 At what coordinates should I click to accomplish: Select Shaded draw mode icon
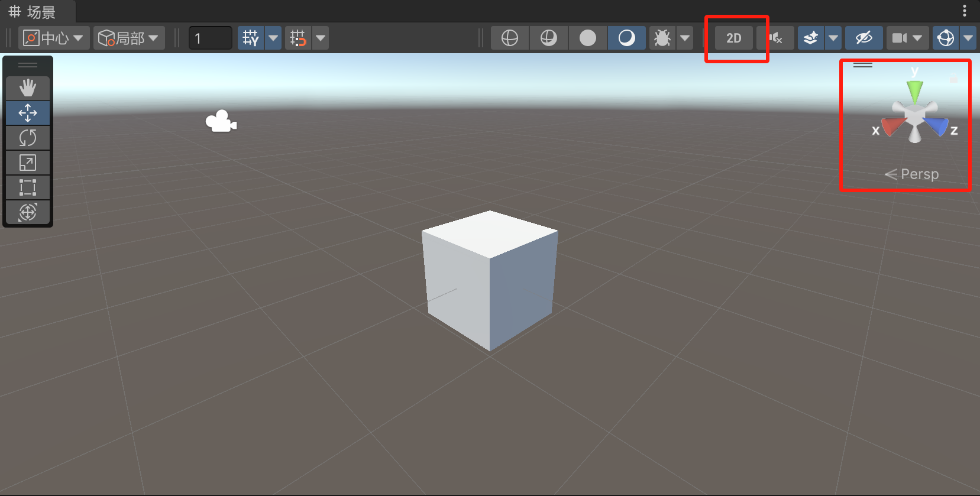pyautogui.click(x=626, y=38)
